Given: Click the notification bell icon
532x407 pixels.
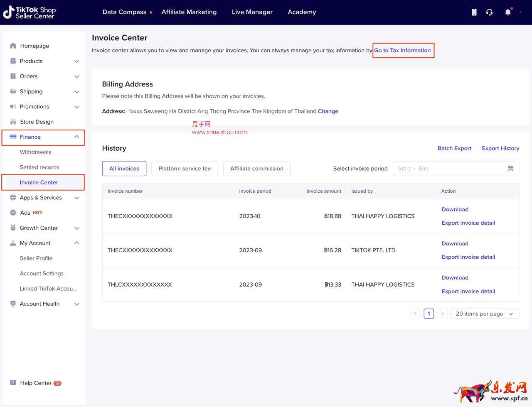Looking at the screenshot, I should tap(507, 12).
